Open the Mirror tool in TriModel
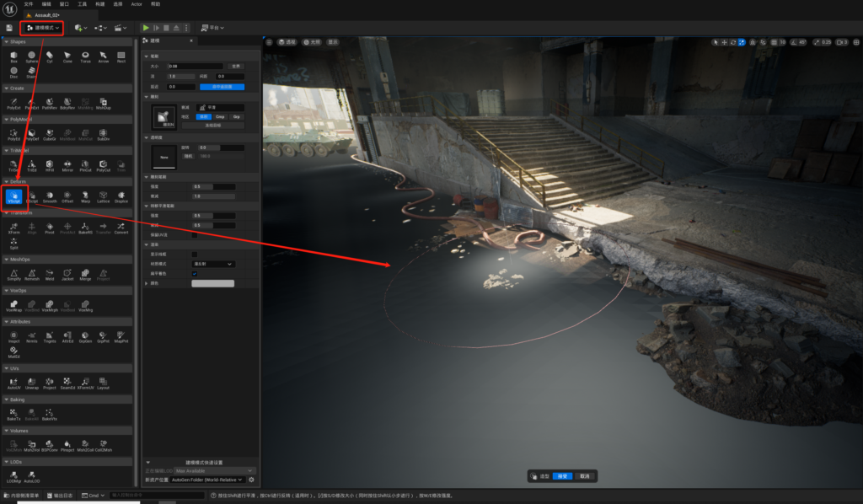Viewport: 863px width, 504px height. point(67,165)
